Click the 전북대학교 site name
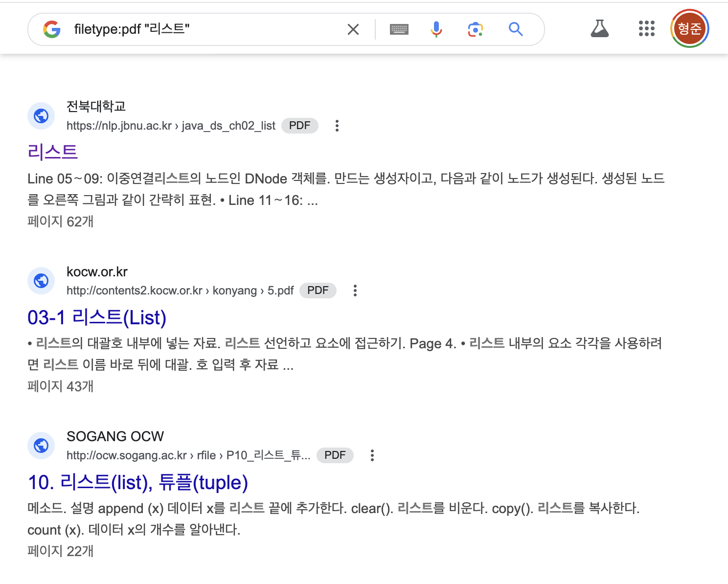 pos(96,106)
